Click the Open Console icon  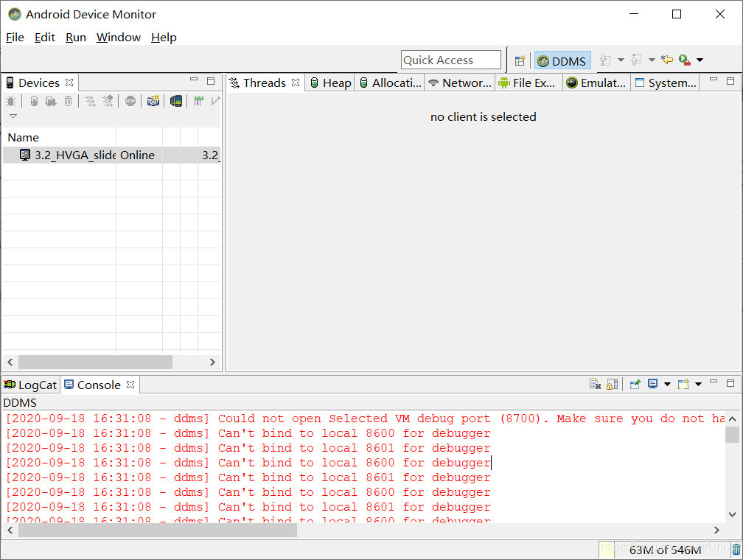pos(683,384)
